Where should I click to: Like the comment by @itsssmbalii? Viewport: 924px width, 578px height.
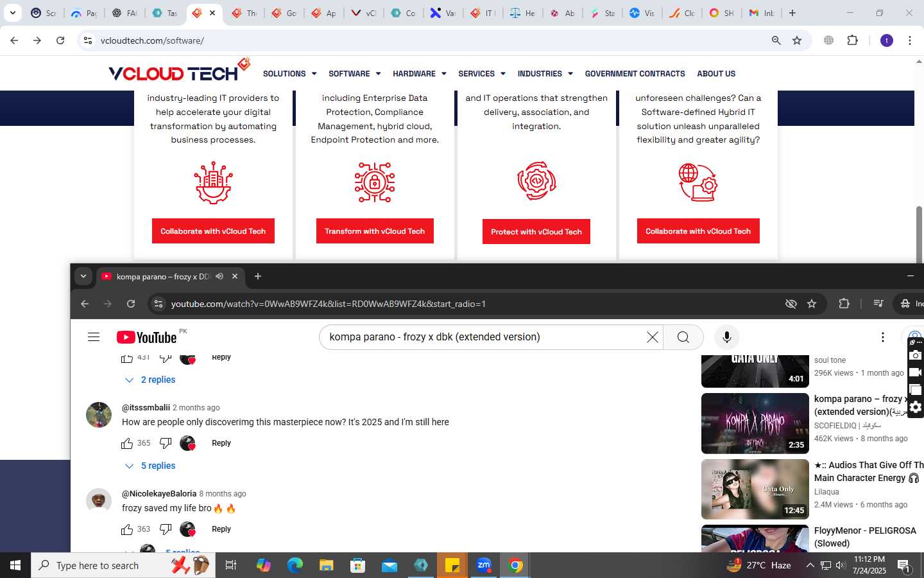pos(127,443)
